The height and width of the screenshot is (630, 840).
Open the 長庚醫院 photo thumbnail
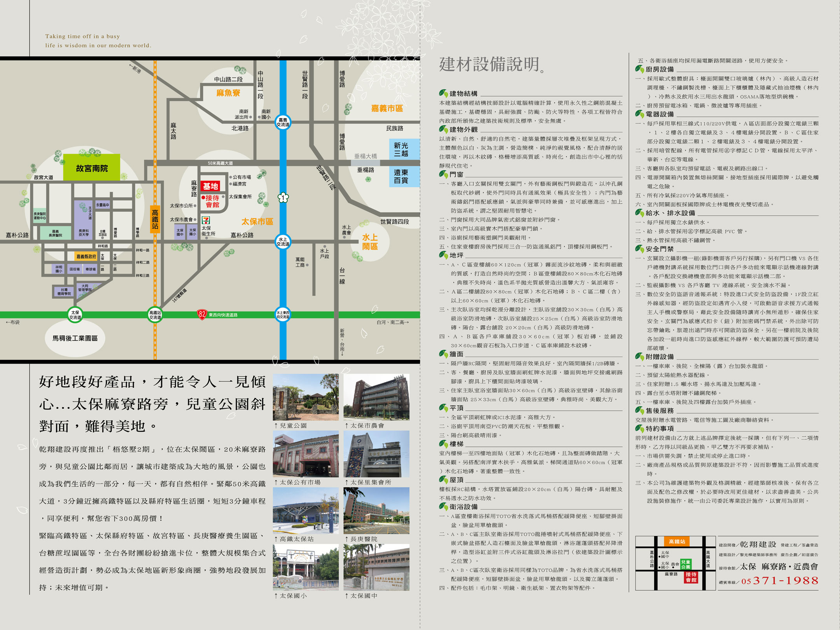(x=376, y=511)
